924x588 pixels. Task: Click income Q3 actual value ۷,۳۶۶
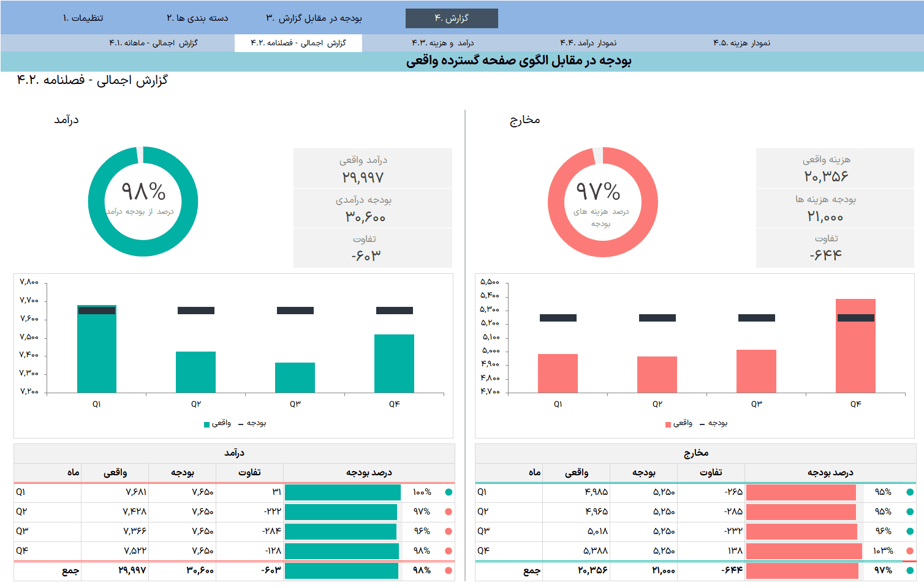[135, 531]
